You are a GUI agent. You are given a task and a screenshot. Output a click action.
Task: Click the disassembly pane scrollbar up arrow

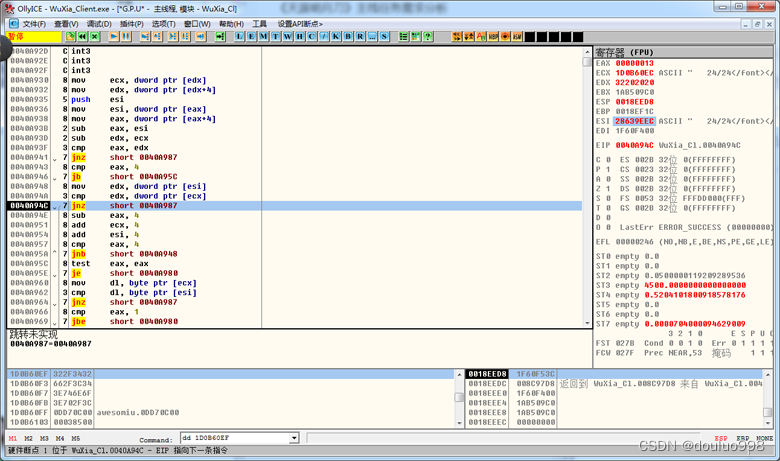(587, 52)
